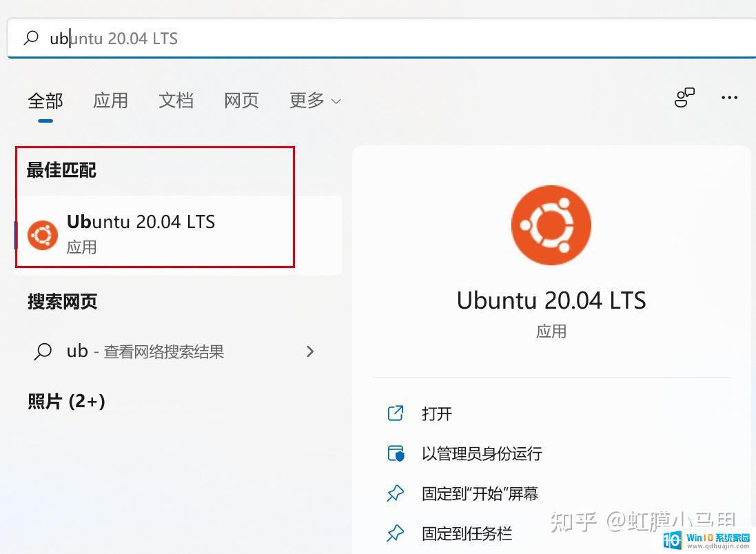Expand the ub web result chevron arrow
The height and width of the screenshot is (554, 756).
310,351
